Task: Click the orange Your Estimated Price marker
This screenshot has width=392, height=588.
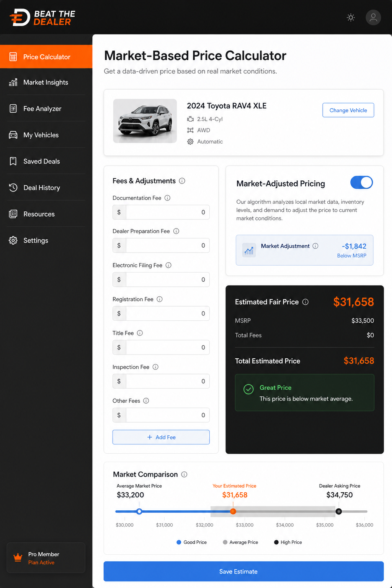Action: (233, 511)
